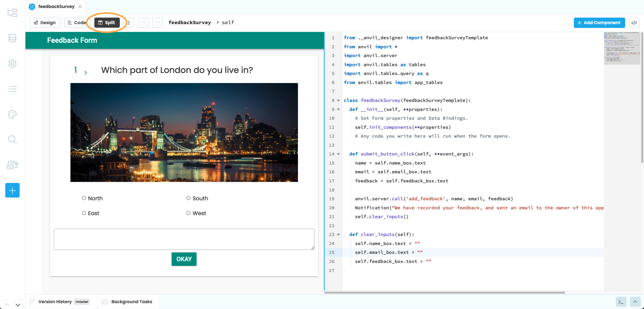This screenshot has height=309, width=644.
Task: Choose the West radio option
Action: 188,213
